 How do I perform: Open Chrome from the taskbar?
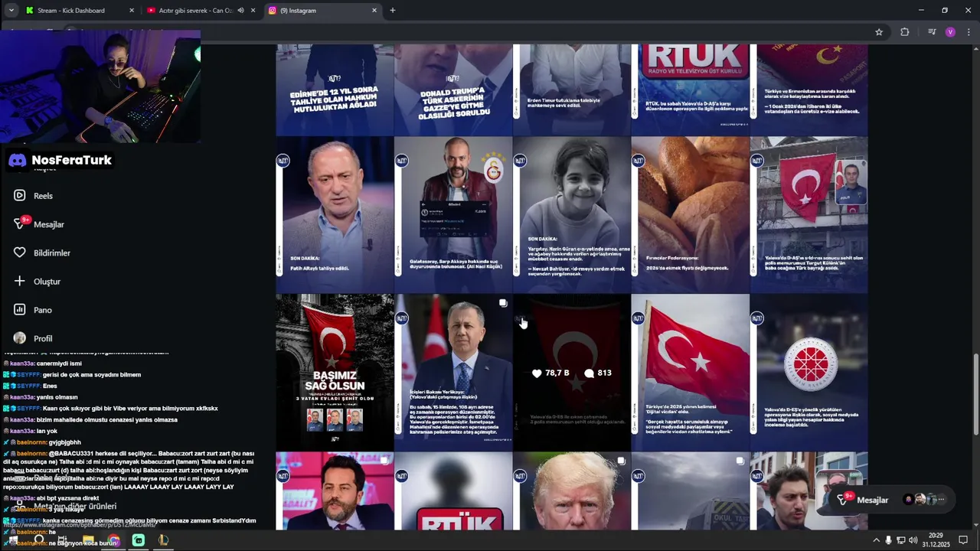[113, 540]
